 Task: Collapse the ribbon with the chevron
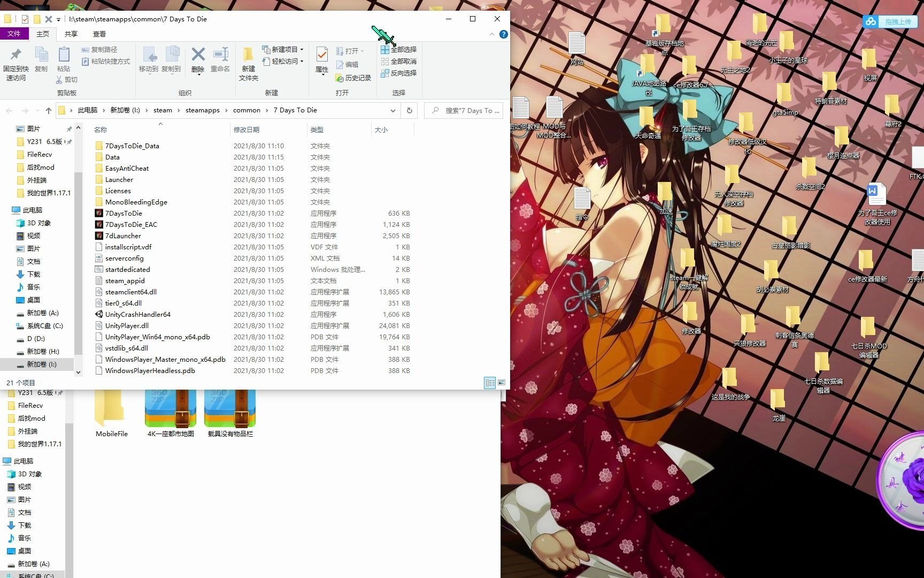coord(491,34)
